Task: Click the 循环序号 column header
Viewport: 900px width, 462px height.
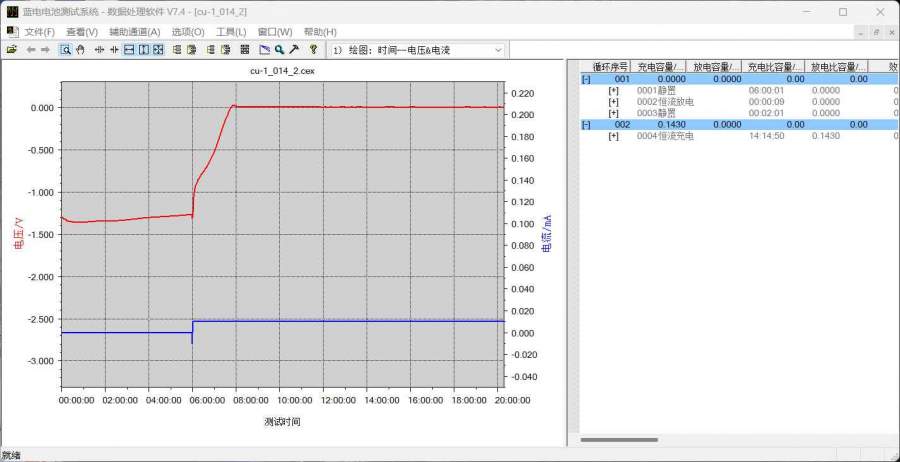Action: pyautogui.click(x=608, y=66)
